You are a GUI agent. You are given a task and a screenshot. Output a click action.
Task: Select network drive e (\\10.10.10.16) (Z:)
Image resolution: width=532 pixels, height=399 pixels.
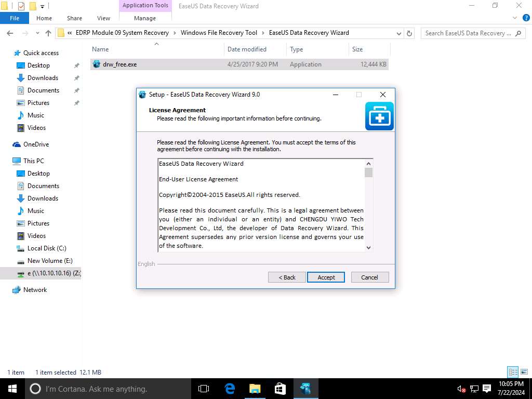[41, 273]
